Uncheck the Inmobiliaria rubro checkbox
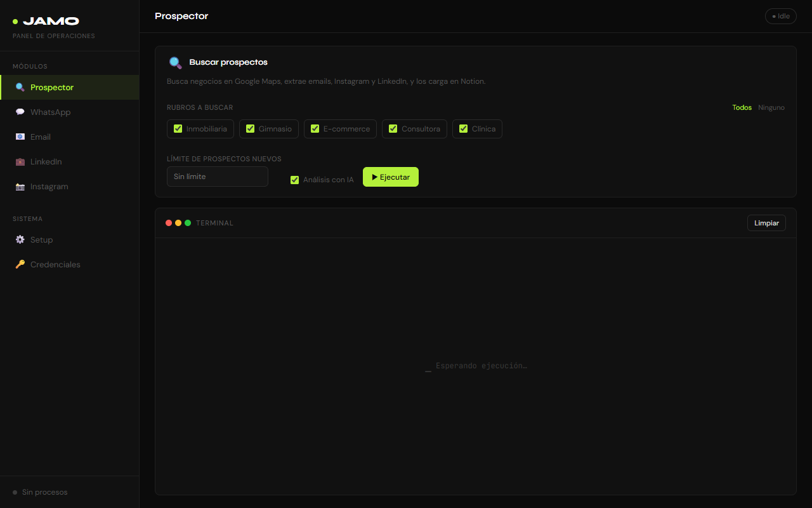 (177, 128)
